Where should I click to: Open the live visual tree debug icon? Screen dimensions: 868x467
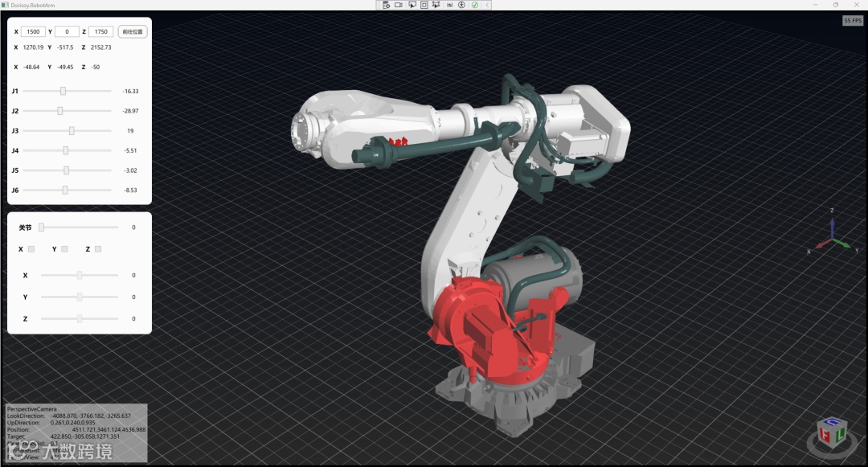tap(387, 5)
